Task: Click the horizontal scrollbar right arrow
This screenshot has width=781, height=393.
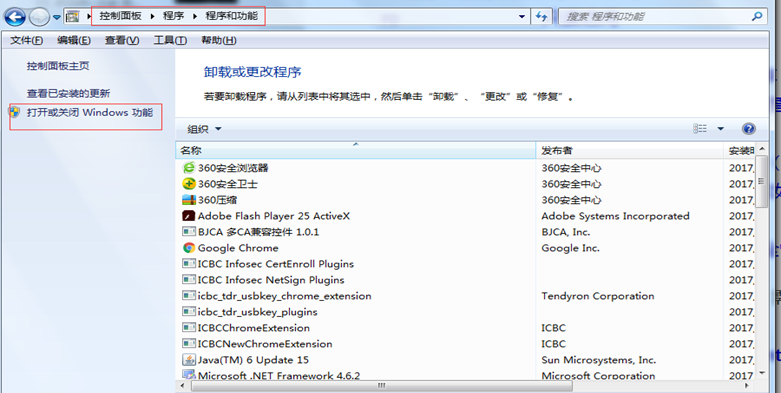Action: [746, 386]
